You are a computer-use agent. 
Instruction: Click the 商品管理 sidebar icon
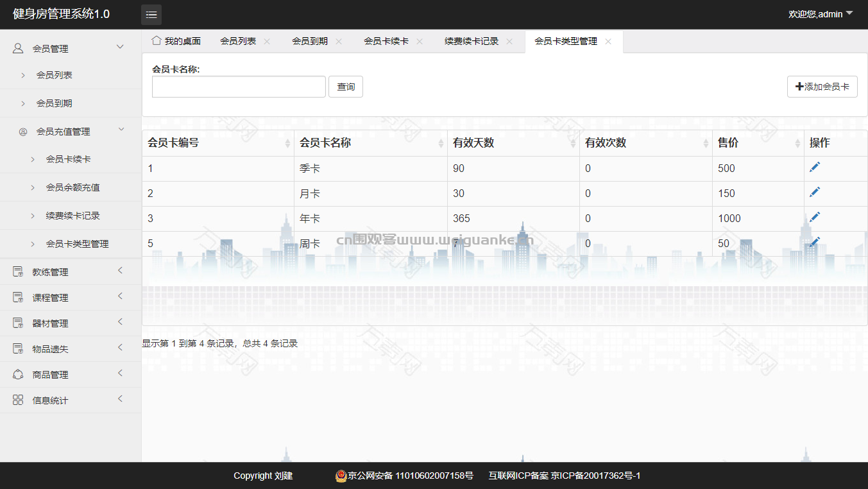click(18, 374)
